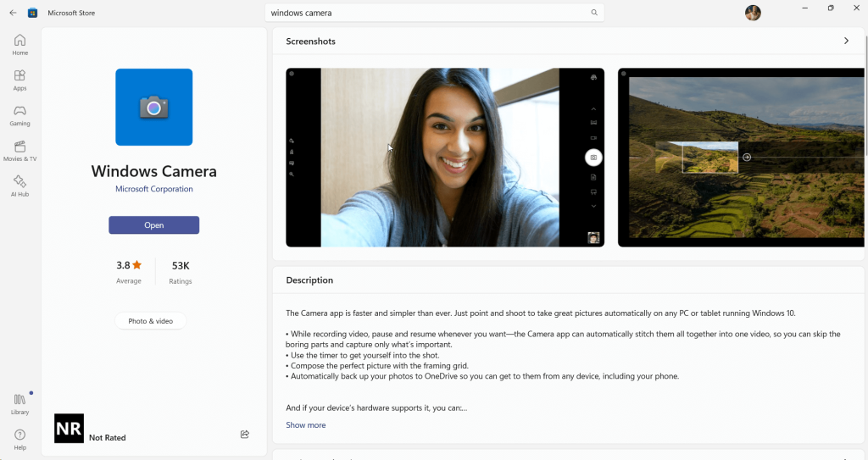The image size is (868, 460).
Task: Open the Gaming section in sidebar
Action: [19, 116]
